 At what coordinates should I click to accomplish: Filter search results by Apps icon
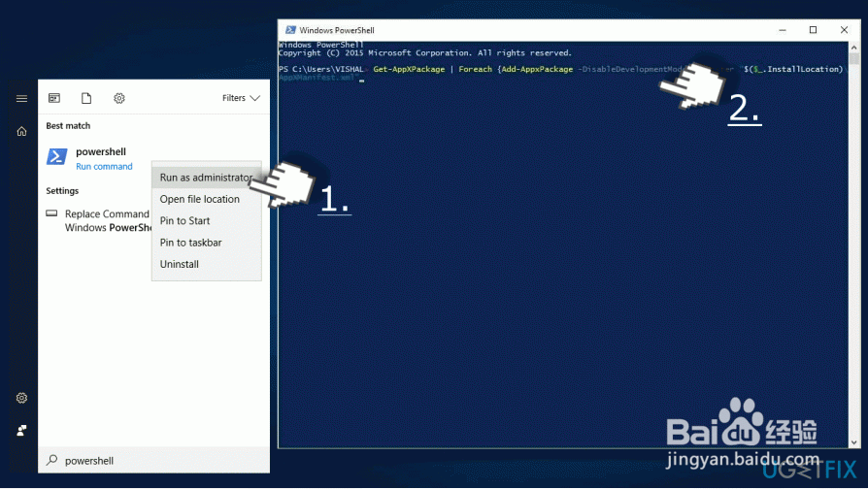[x=54, y=98]
